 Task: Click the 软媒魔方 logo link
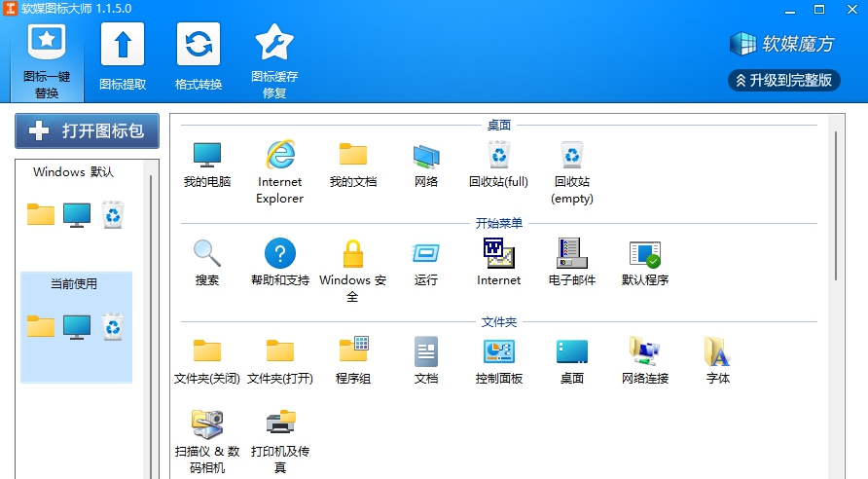[781, 44]
